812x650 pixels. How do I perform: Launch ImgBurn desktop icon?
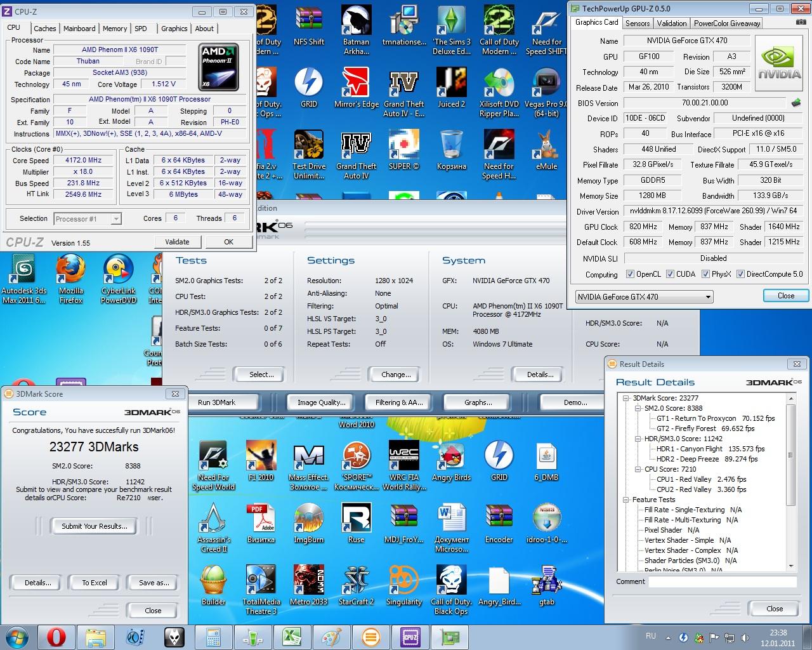coord(309,522)
